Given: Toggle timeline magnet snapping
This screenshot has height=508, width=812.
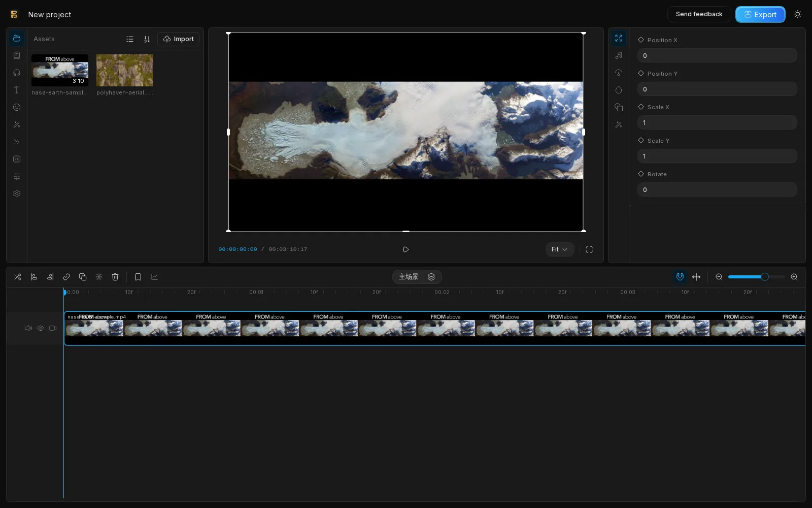Looking at the screenshot, I should point(680,277).
